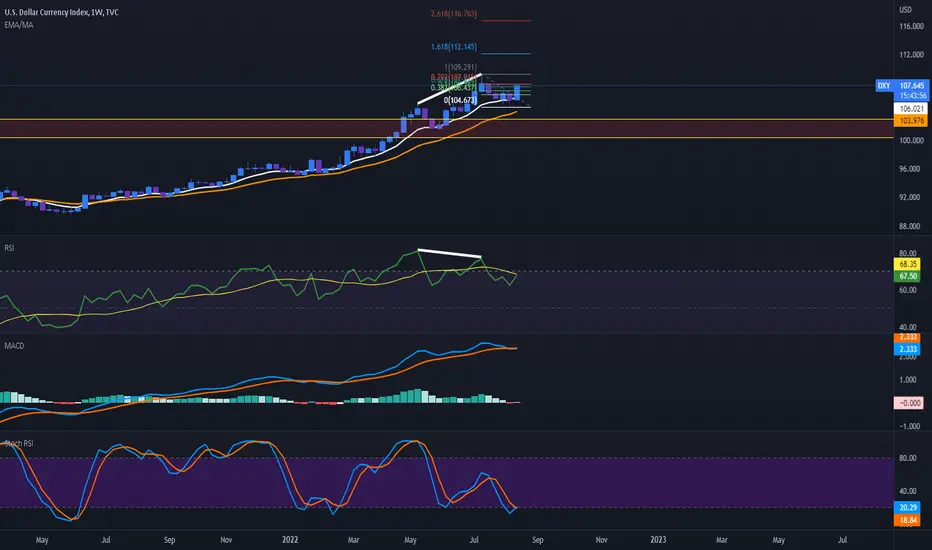Image resolution: width=932 pixels, height=550 pixels.
Task: Click the orange 103.976 MA value label
Action: click(911, 121)
